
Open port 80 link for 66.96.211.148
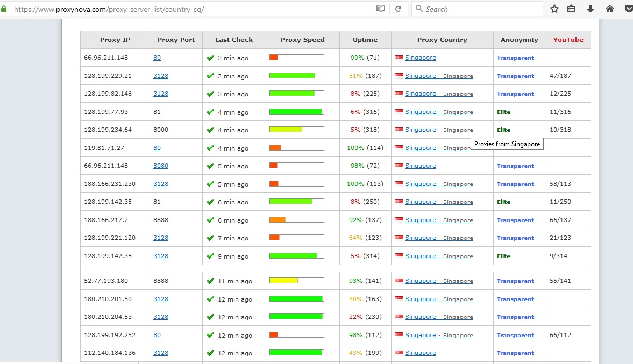pos(157,58)
